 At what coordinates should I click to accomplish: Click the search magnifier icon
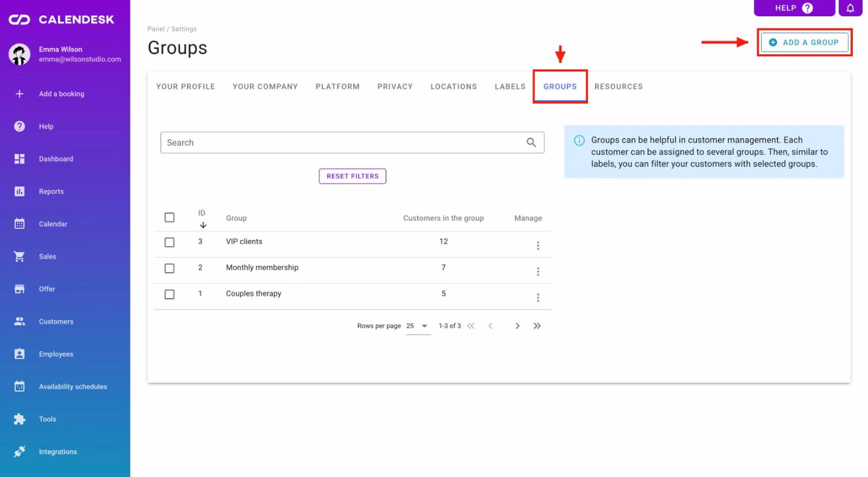(531, 142)
